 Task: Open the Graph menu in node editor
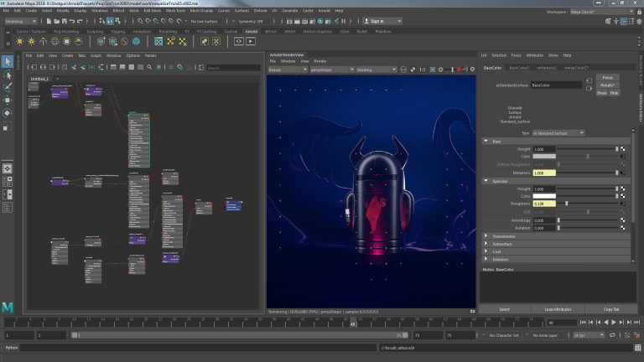click(96, 55)
